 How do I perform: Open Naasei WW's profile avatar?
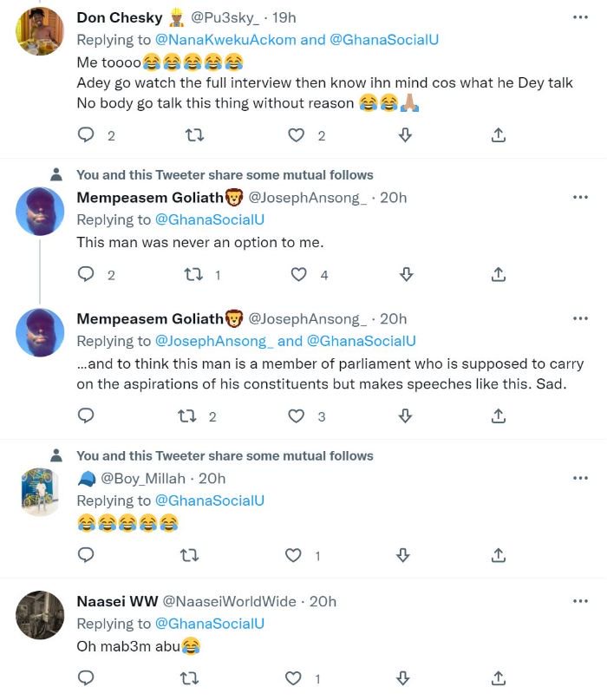pos(40,616)
